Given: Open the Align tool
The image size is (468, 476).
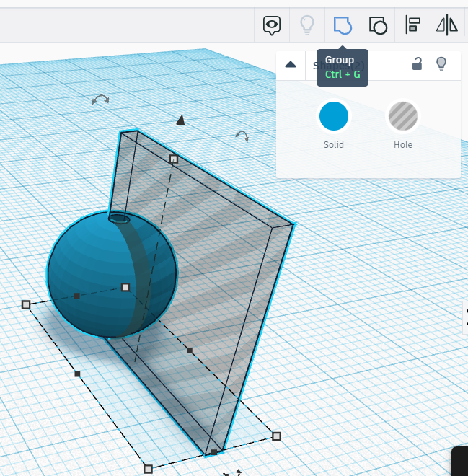Looking at the screenshot, I should [412, 25].
